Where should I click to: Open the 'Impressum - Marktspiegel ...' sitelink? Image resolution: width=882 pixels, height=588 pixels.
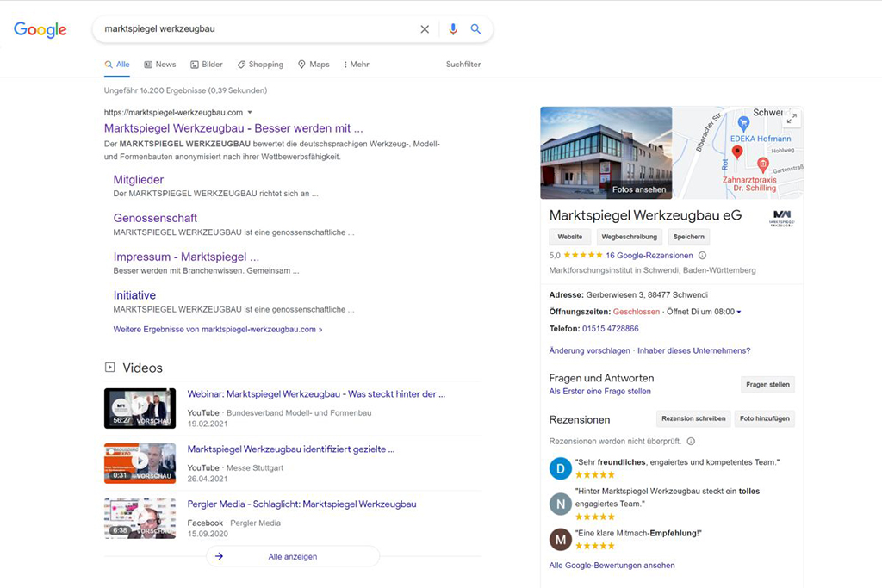[186, 257]
